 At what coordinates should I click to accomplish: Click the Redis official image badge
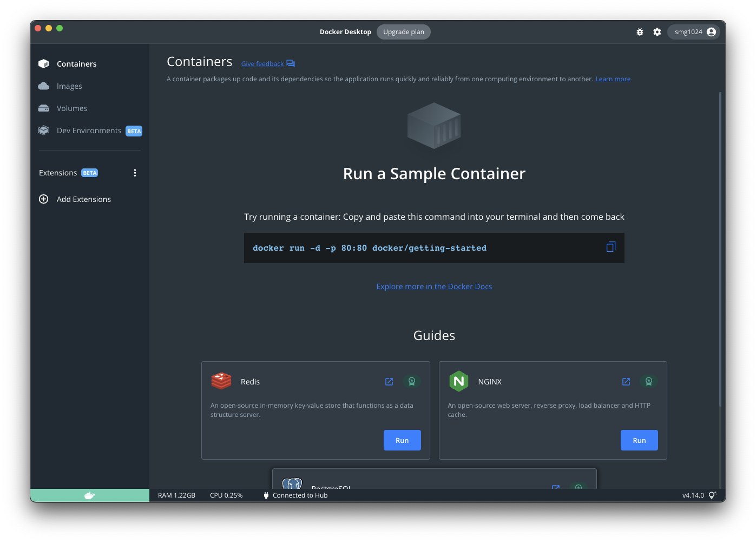(412, 382)
